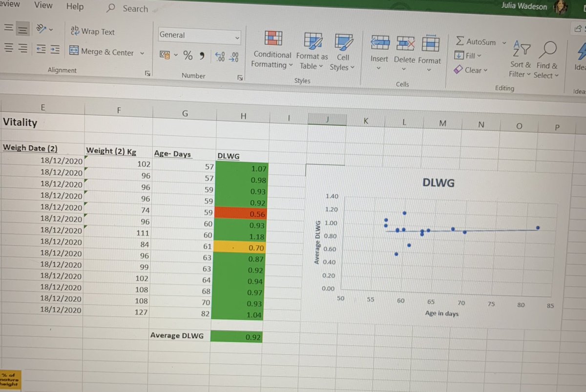Click the Delete cells button
The width and height of the screenshot is (586, 392).
click(404, 49)
